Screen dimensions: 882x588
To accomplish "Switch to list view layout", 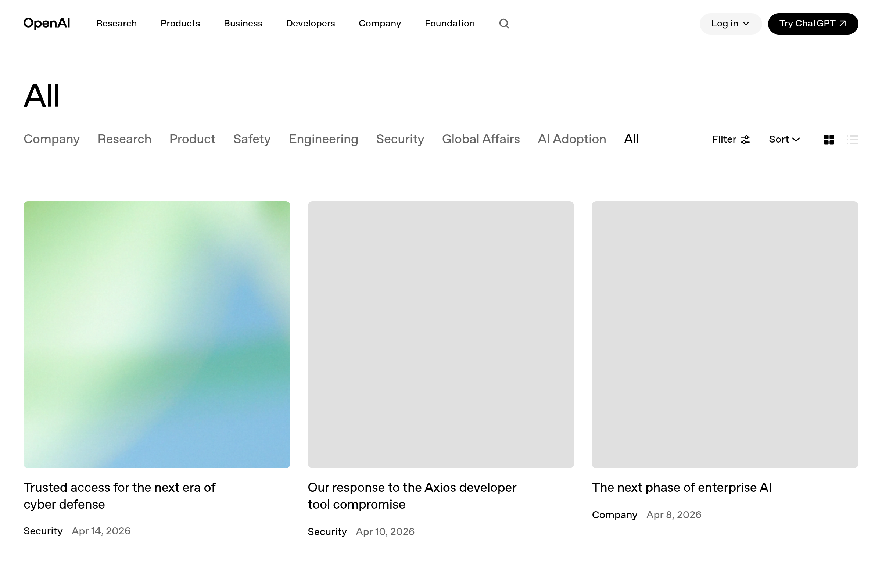I will 852,140.
